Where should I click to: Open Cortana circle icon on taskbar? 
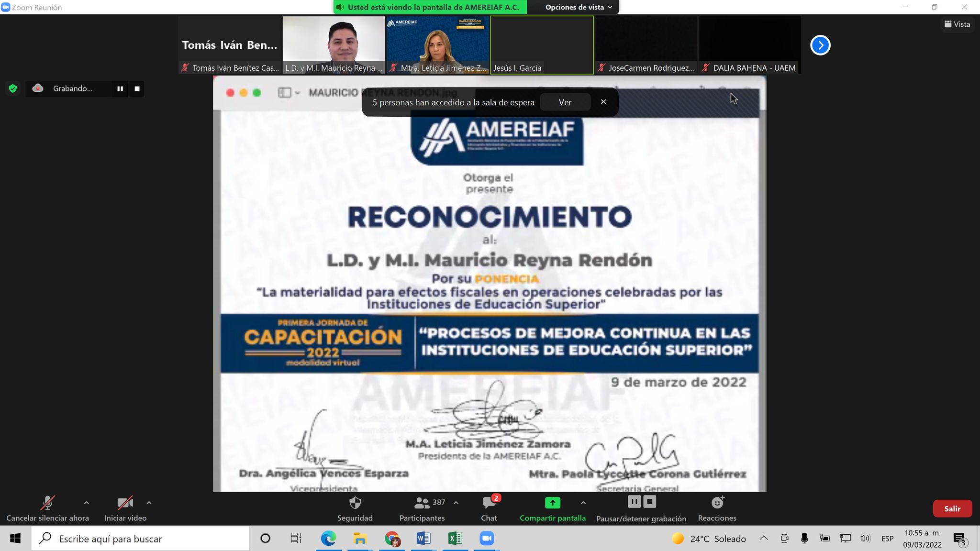click(265, 539)
